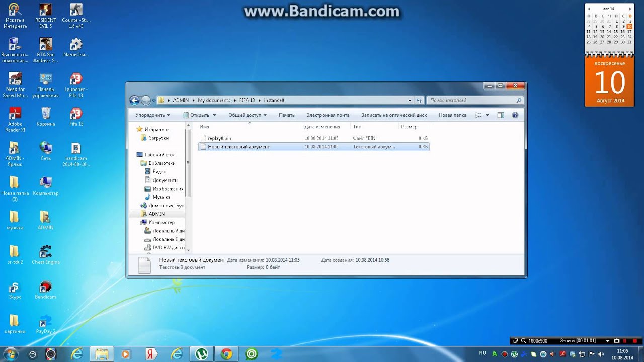
Task: Go back with the Explorer back arrow
Action: pyautogui.click(x=134, y=100)
